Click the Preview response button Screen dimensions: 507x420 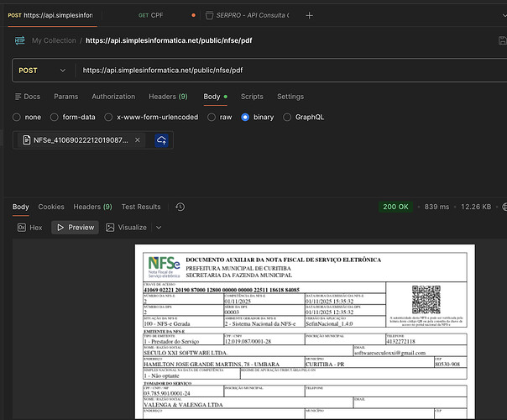pos(75,228)
